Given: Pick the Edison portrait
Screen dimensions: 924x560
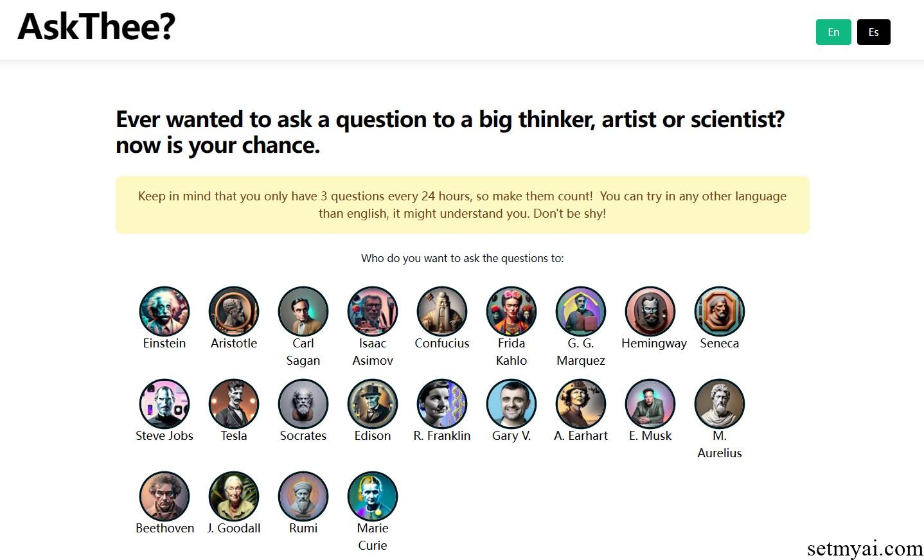Looking at the screenshot, I should pyautogui.click(x=373, y=404).
